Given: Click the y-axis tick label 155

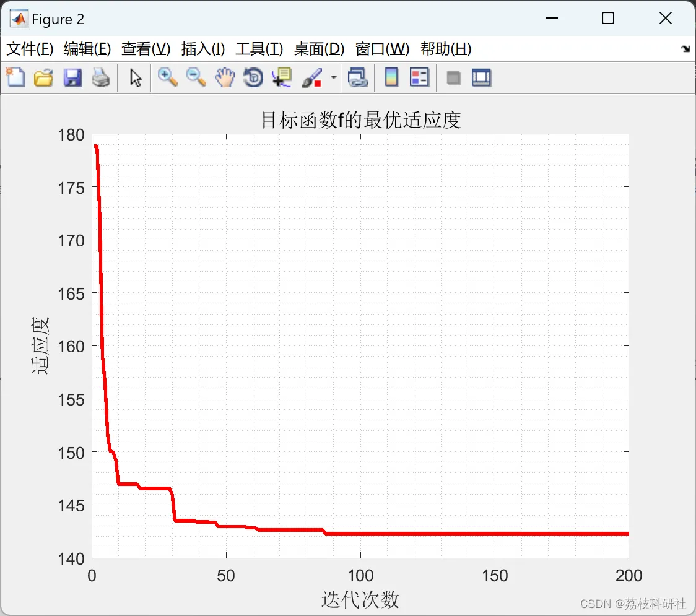Looking at the screenshot, I should point(71,400).
